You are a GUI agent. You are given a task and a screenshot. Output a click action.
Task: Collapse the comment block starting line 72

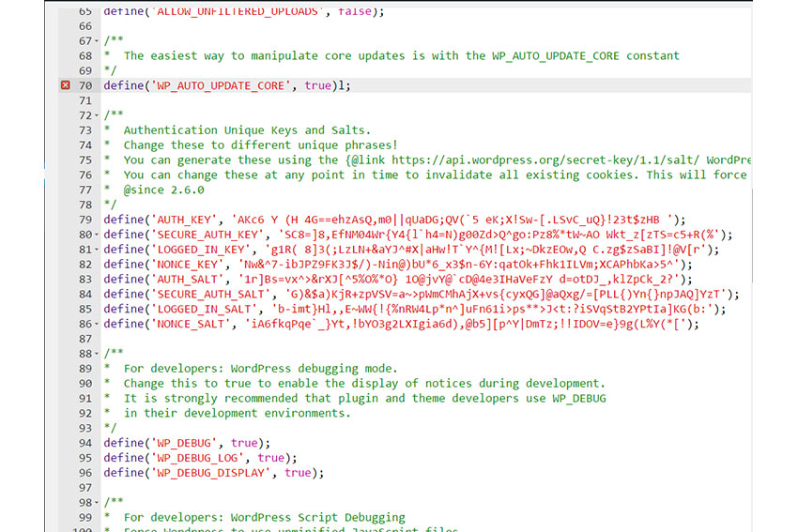point(96,115)
